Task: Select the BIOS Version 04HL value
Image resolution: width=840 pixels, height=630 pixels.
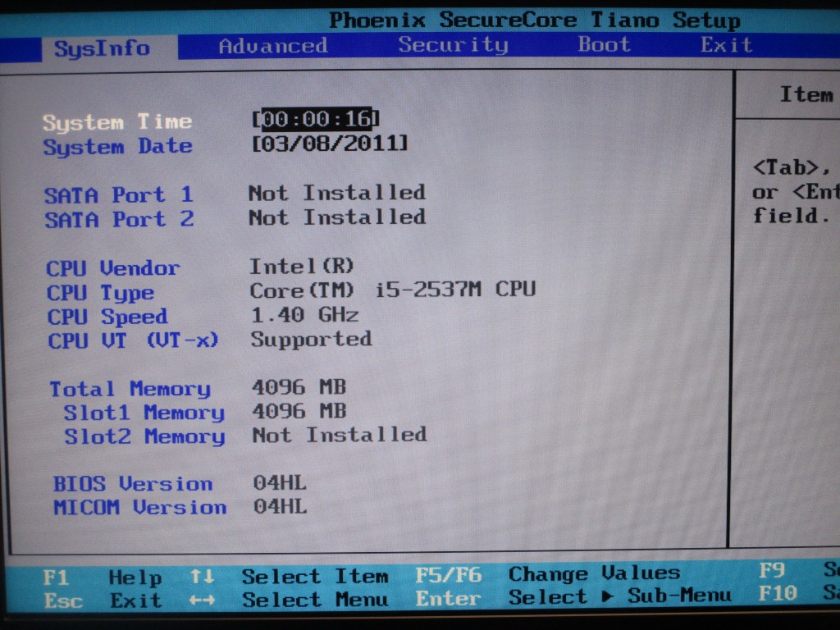Action: [280, 482]
